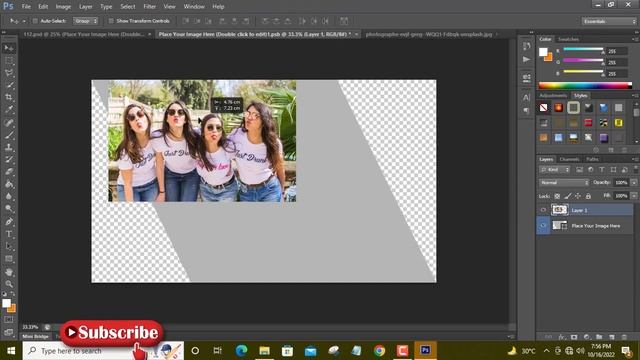Open the Actions panel play icon
This screenshot has height=360, width=640.
[527, 60]
